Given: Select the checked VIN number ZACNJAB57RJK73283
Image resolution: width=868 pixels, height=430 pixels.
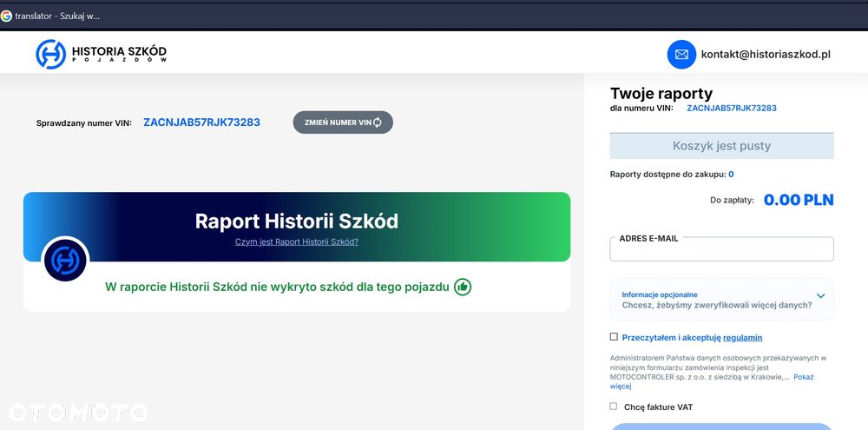Looking at the screenshot, I should tap(201, 122).
